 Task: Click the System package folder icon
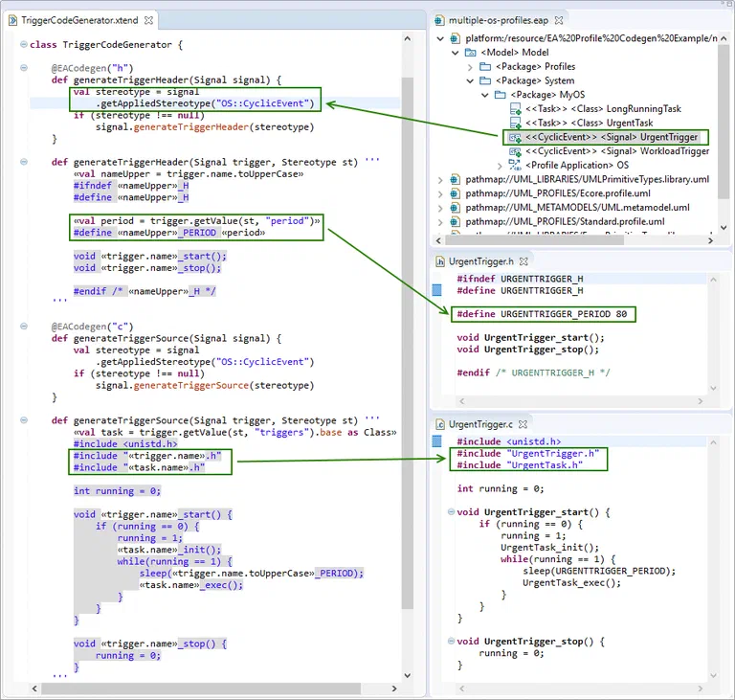(x=485, y=80)
